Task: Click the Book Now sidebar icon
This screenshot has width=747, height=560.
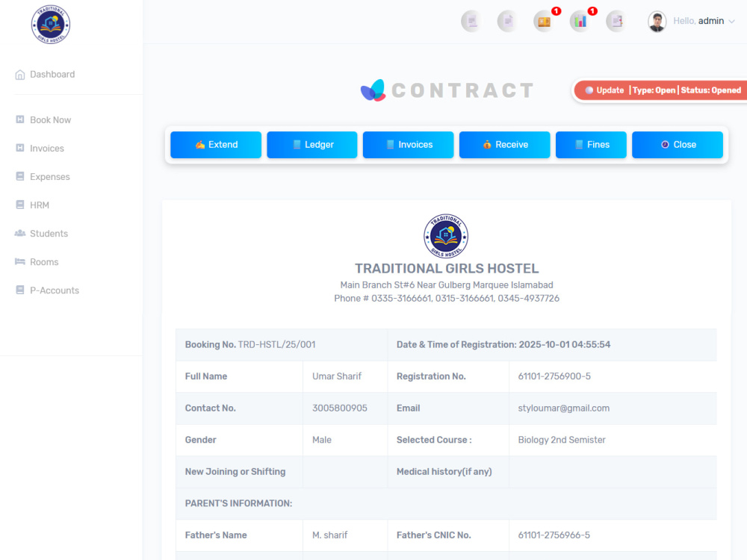Action: click(20, 119)
